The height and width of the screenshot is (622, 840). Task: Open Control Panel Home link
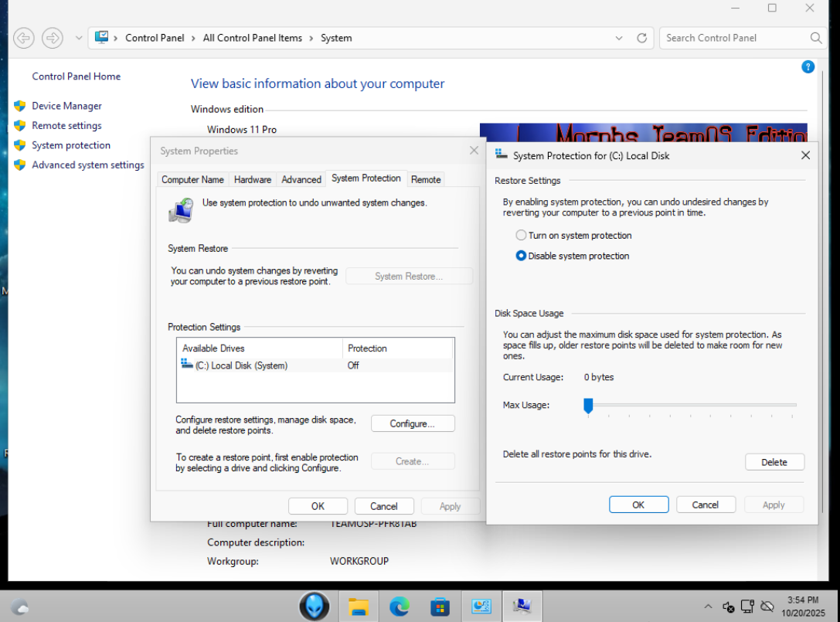coord(76,76)
